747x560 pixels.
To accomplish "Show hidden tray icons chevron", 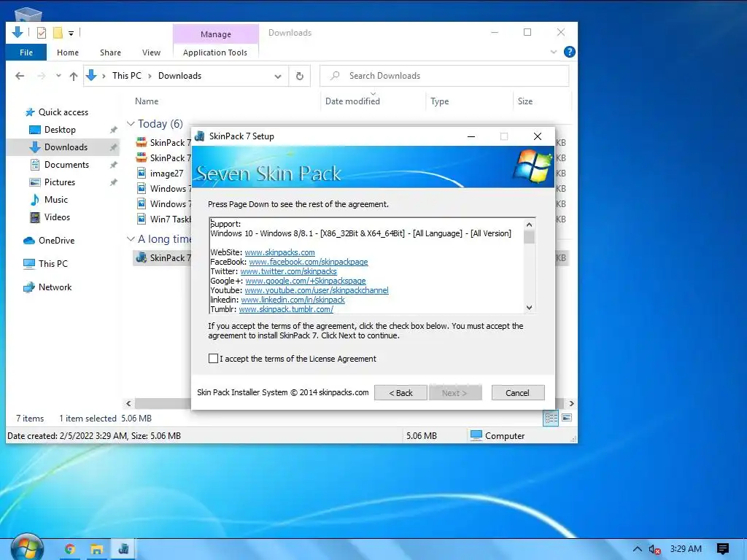I will point(637,549).
